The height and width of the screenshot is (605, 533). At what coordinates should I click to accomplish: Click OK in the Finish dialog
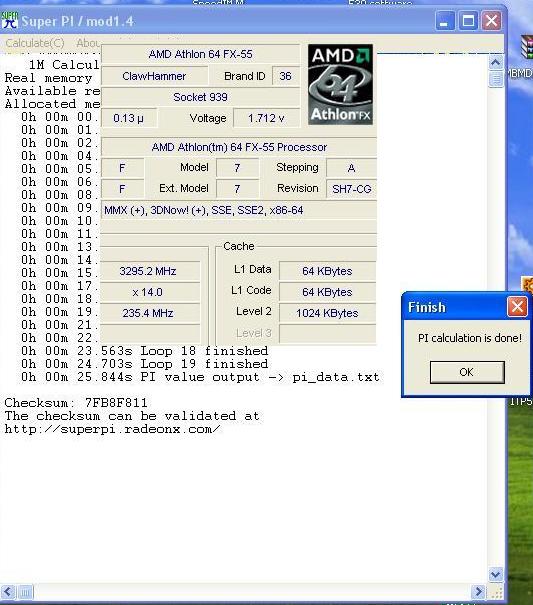tap(467, 372)
